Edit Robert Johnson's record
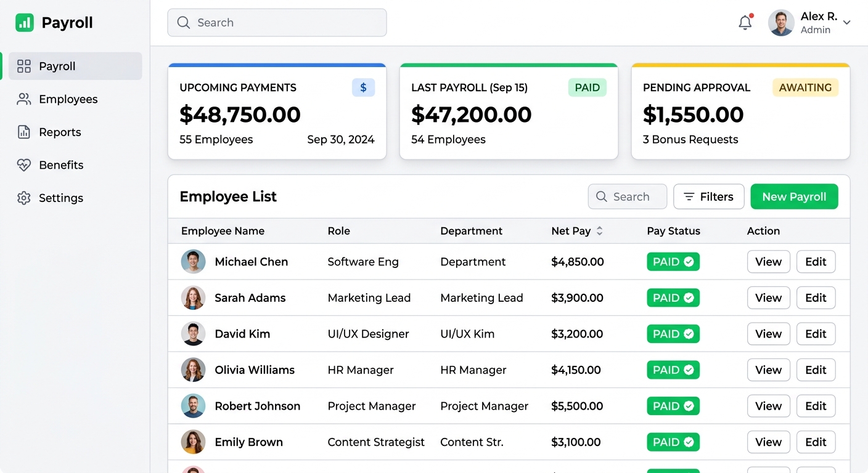The height and width of the screenshot is (473, 868). [x=816, y=406]
